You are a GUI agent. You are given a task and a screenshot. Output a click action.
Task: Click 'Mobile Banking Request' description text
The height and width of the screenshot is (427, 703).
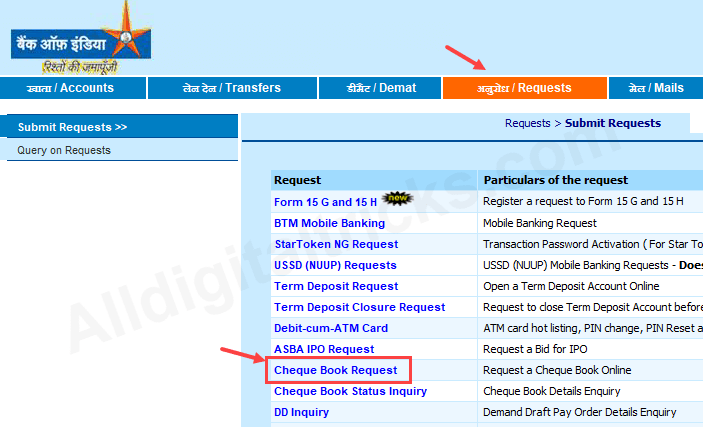540,223
